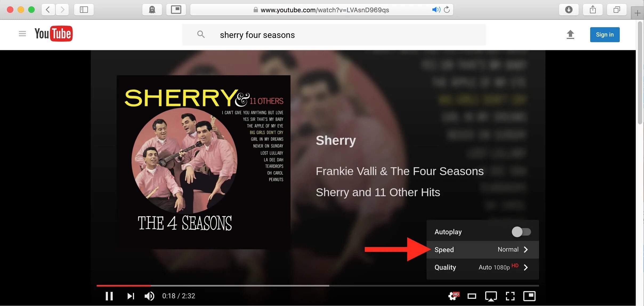Click the sherry four seasons search field
Image resolution: width=644 pixels, height=306 pixels.
click(334, 35)
